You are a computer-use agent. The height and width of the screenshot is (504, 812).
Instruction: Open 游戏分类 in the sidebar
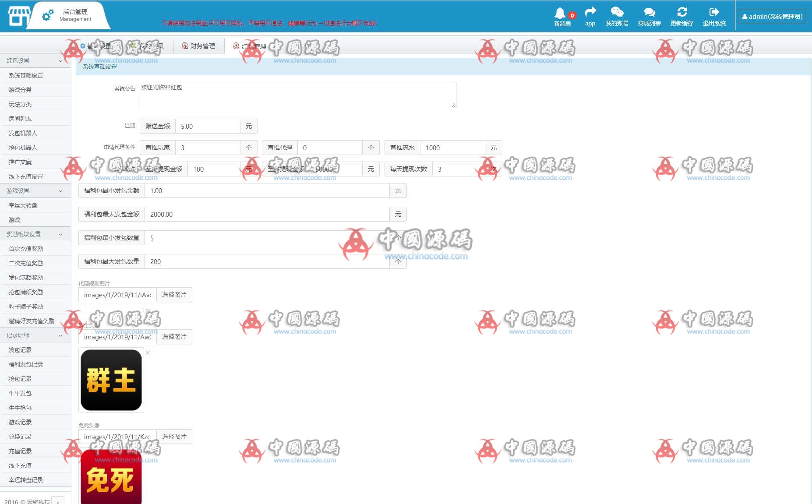35,90
